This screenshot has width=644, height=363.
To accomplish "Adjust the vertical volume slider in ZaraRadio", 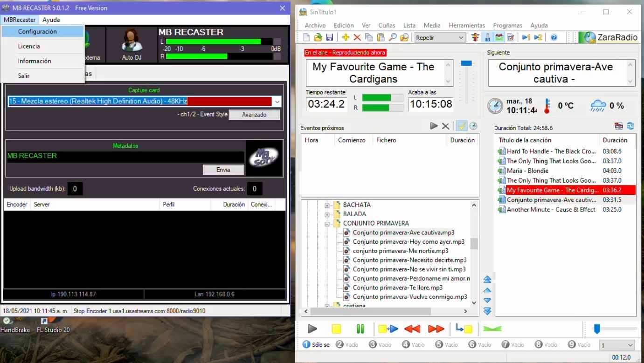I will tap(466, 63).
